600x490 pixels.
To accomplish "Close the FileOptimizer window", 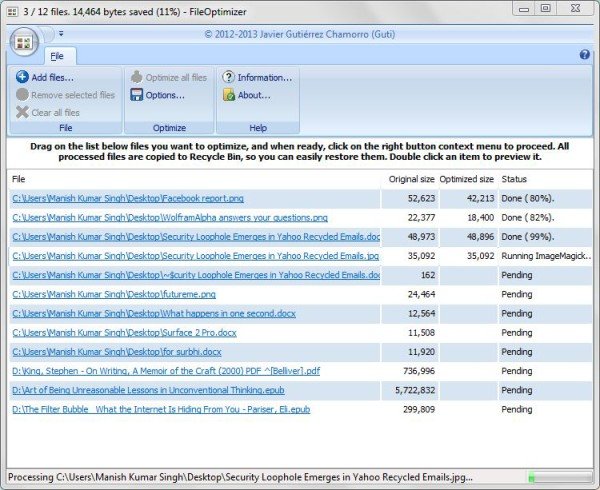I will click(576, 8).
